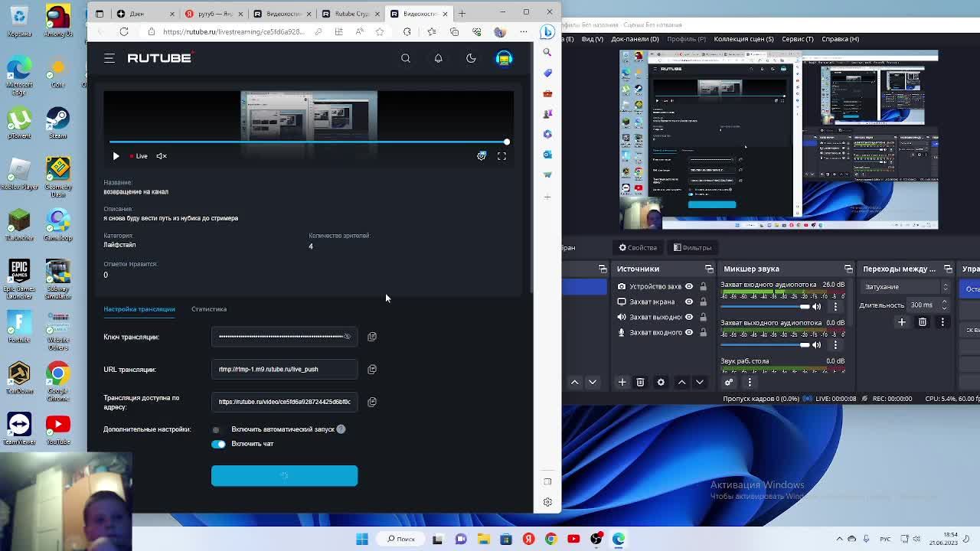Hide the Устройство захвата source in OBS
This screenshot has width=980, height=551.
coord(688,286)
